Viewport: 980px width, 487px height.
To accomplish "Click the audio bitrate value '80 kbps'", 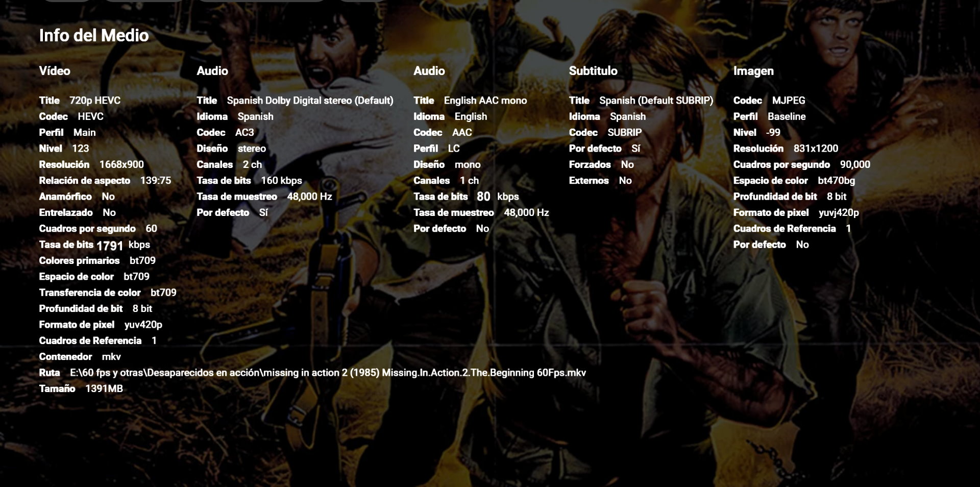I will (x=498, y=197).
